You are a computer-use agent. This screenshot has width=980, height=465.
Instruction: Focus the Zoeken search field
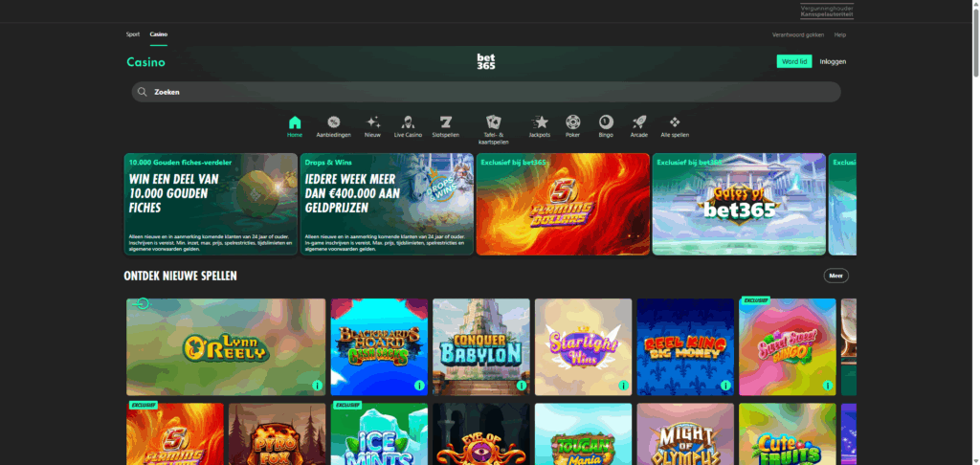pyautogui.click(x=485, y=92)
